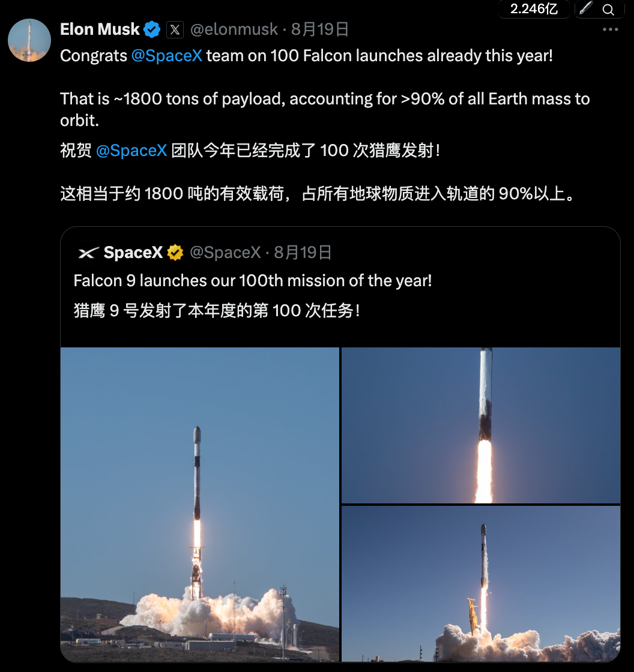
Task: Click the 2.246亿 counter pill
Action: click(x=534, y=8)
